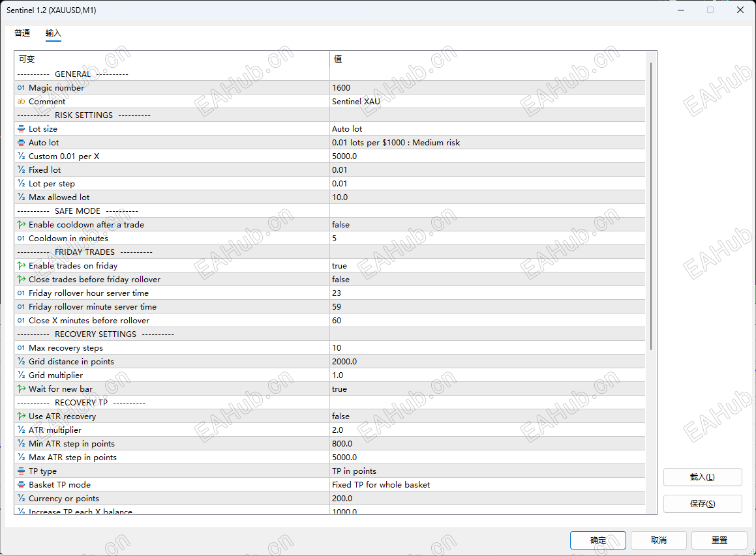Toggle Use ATR recovery value false
Image resolution: width=756 pixels, height=556 pixels.
coord(487,417)
